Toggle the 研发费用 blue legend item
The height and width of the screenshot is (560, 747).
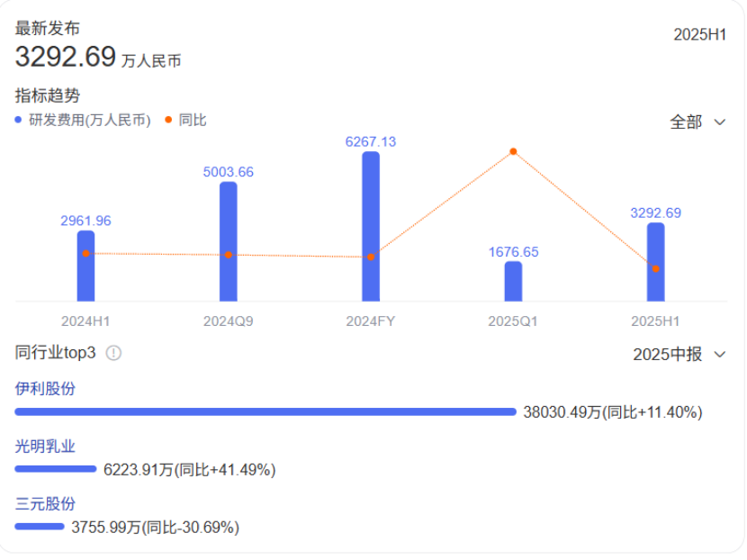click(x=83, y=120)
